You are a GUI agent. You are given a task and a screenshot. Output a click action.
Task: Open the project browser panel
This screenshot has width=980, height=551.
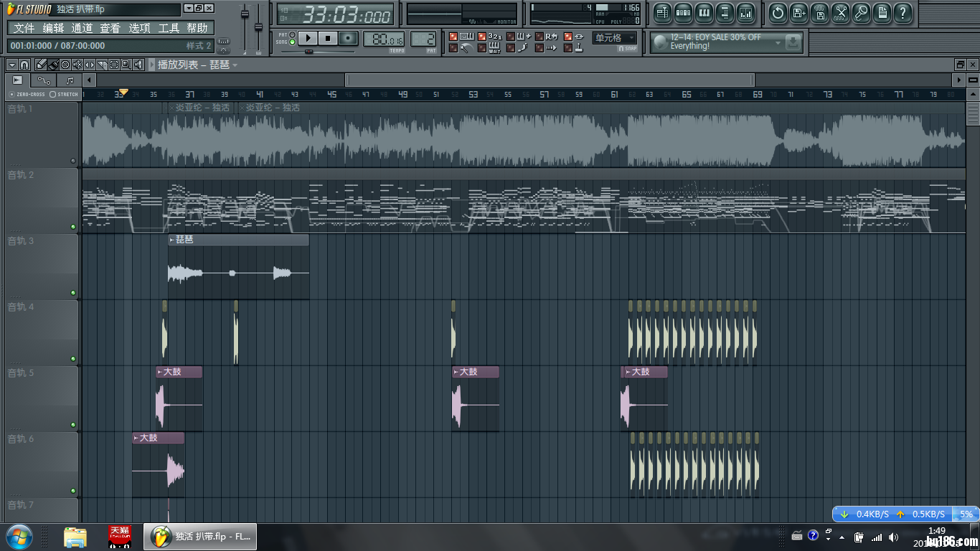click(x=725, y=13)
